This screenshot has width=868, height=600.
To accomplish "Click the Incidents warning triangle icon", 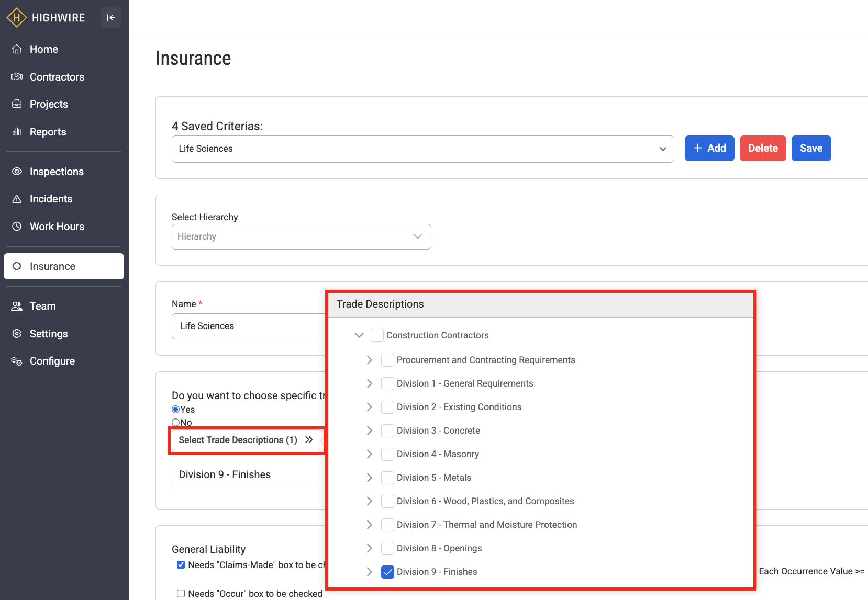I will point(17,199).
